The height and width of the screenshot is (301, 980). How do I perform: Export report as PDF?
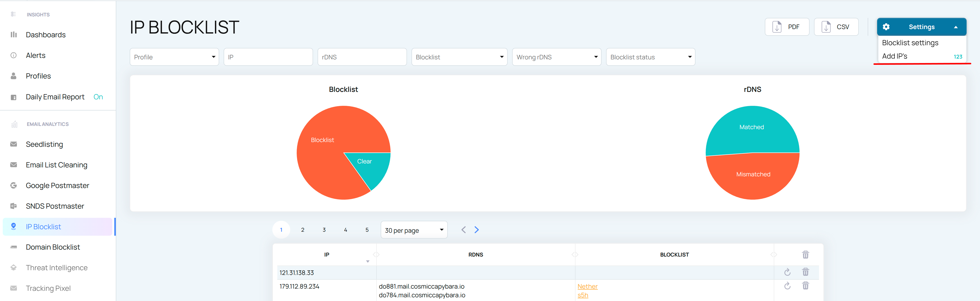(x=787, y=27)
